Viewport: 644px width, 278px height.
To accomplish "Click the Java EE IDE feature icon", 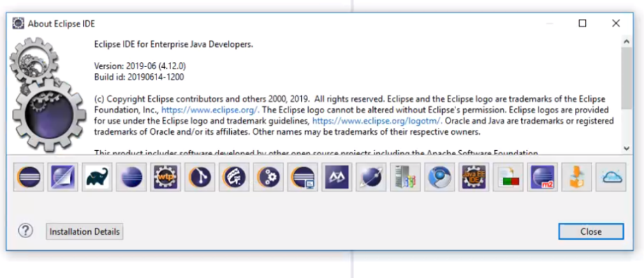I will pos(474,177).
